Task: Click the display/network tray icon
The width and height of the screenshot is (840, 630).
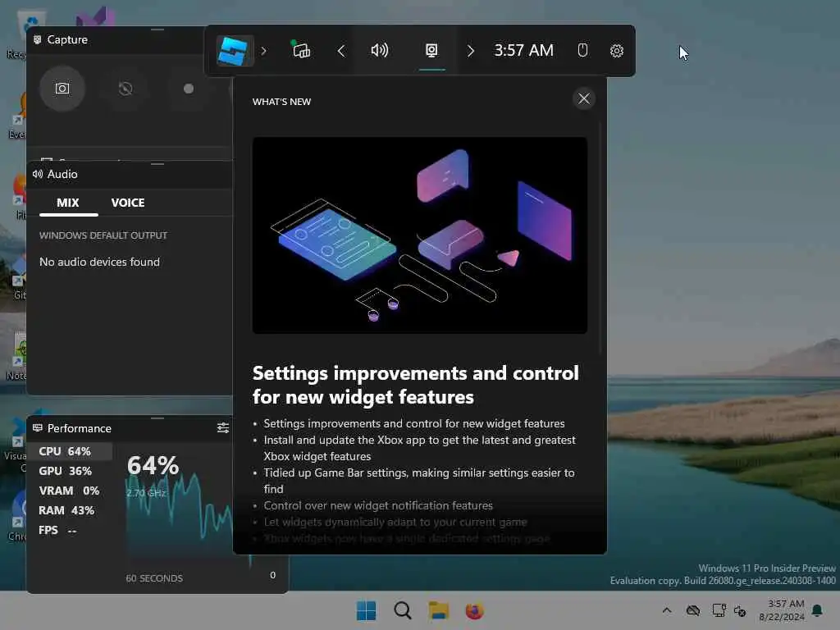Action: (x=719, y=610)
